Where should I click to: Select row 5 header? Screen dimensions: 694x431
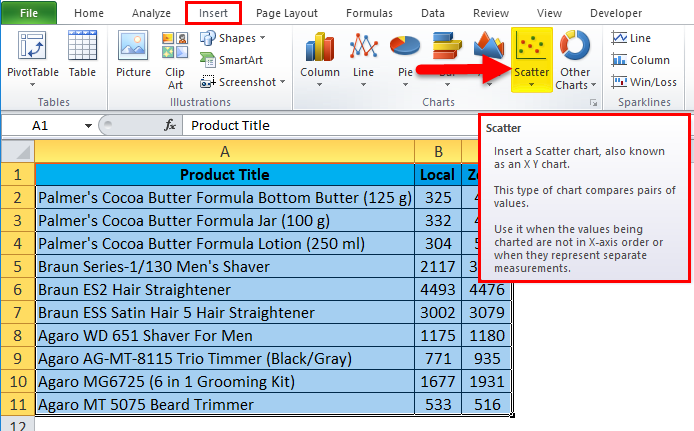click(x=18, y=267)
